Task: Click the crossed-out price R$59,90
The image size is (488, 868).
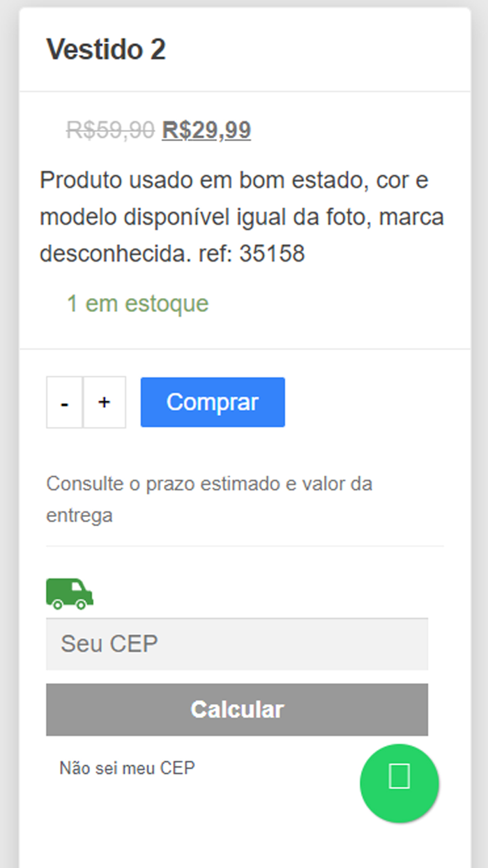Action: pyautogui.click(x=108, y=128)
